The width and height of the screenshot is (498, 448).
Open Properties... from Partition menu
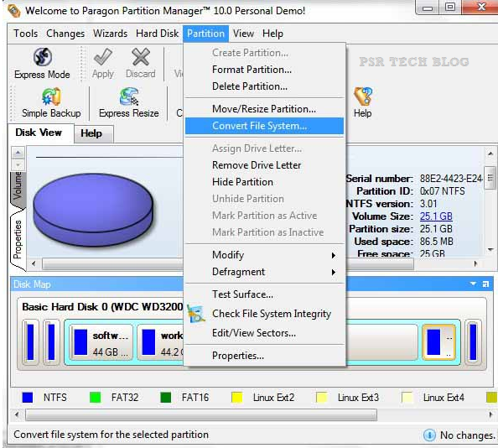(x=264, y=356)
